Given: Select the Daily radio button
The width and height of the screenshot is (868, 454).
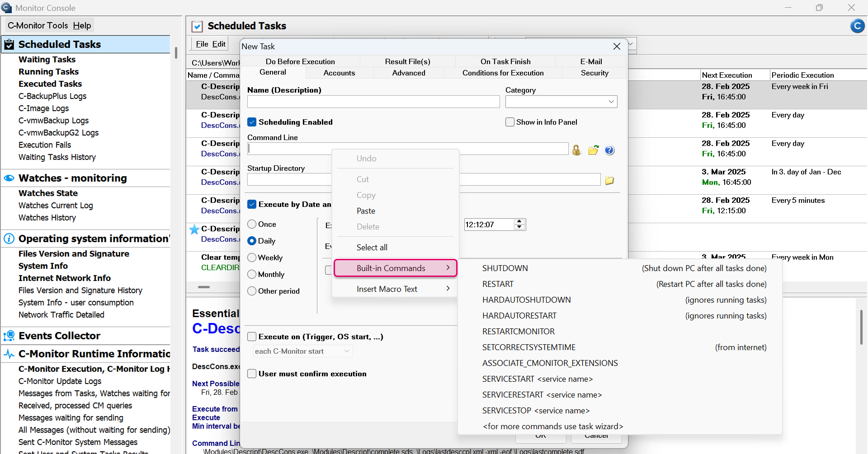Looking at the screenshot, I should pos(252,241).
